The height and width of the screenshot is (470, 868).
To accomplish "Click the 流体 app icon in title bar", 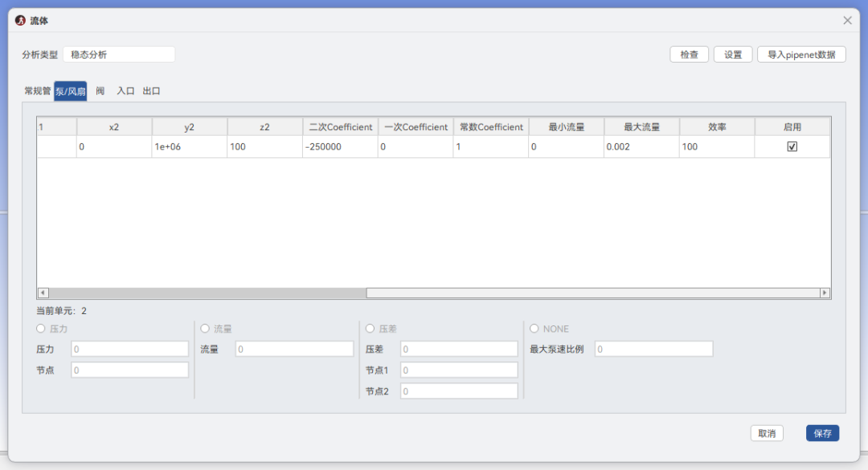I will pos(20,20).
